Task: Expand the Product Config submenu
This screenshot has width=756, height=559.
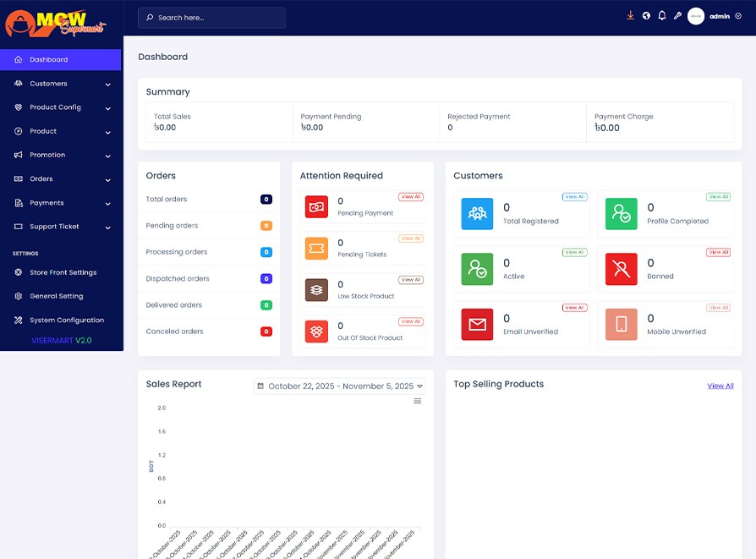Action: pos(60,107)
